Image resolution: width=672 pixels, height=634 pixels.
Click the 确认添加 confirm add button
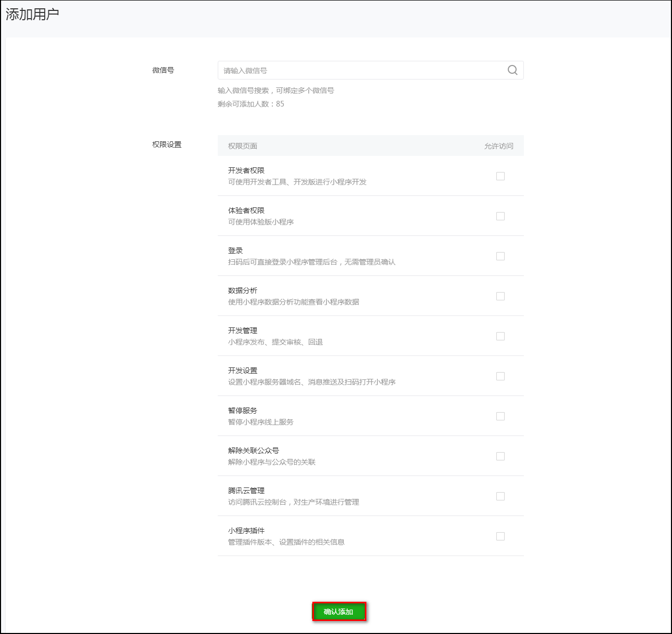point(339,612)
